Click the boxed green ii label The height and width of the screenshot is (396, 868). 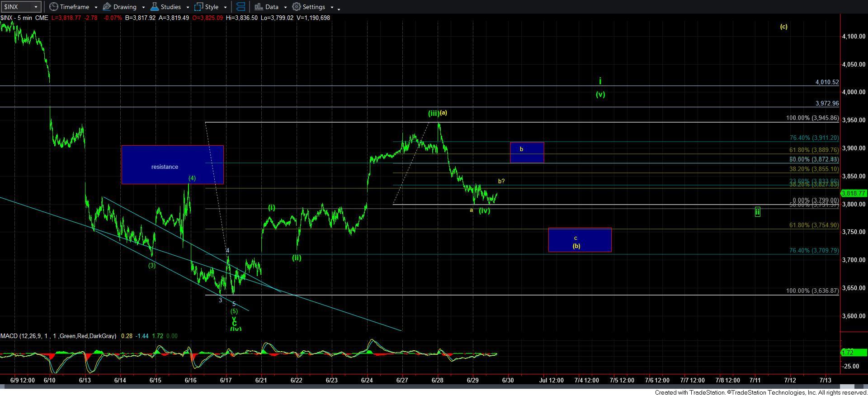tap(758, 211)
